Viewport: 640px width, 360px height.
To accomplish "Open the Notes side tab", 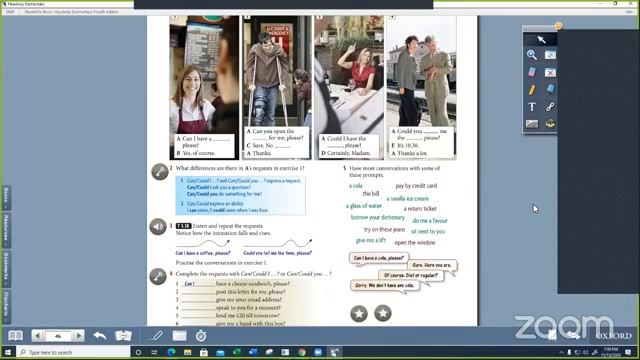I will click(x=6, y=197).
